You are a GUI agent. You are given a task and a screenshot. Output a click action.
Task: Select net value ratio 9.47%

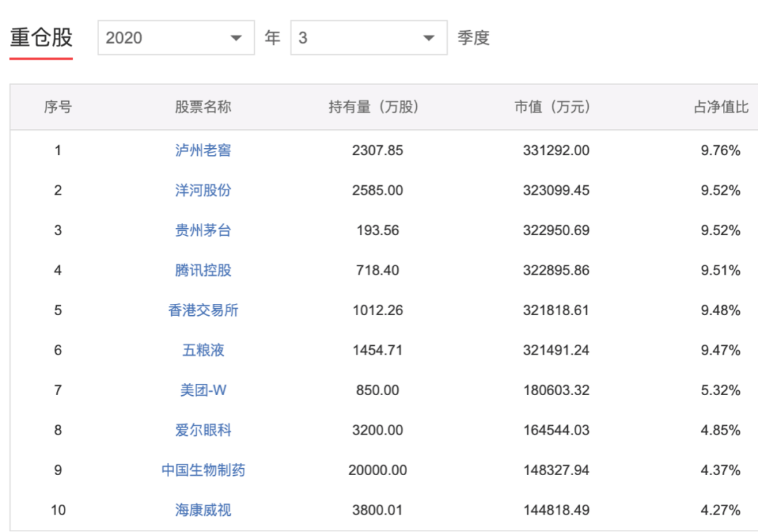coord(721,350)
